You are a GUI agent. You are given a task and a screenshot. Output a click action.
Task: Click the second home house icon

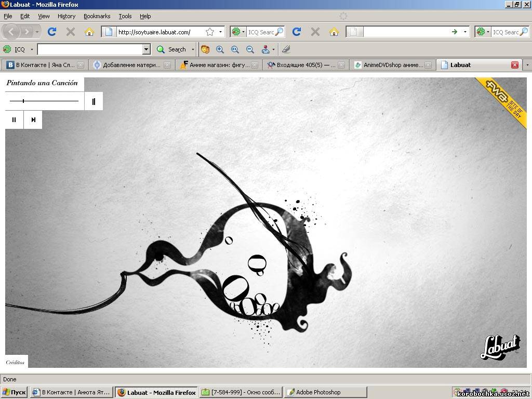click(x=334, y=32)
